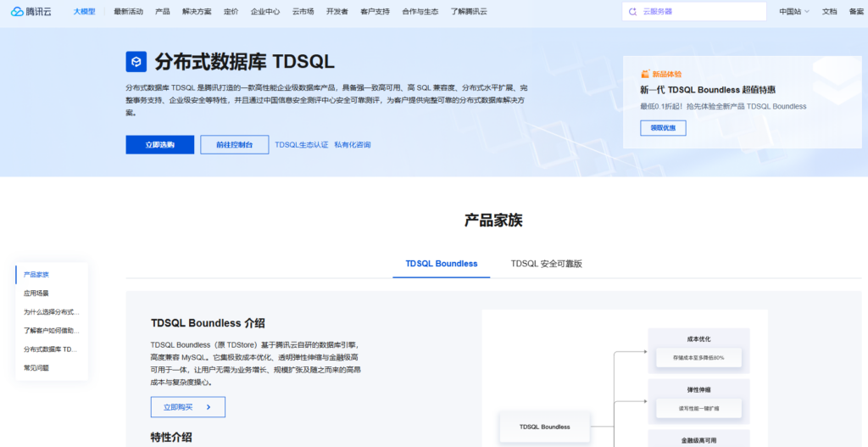Open the 备案 link
Image resolution: width=868 pixels, height=447 pixels.
click(857, 12)
